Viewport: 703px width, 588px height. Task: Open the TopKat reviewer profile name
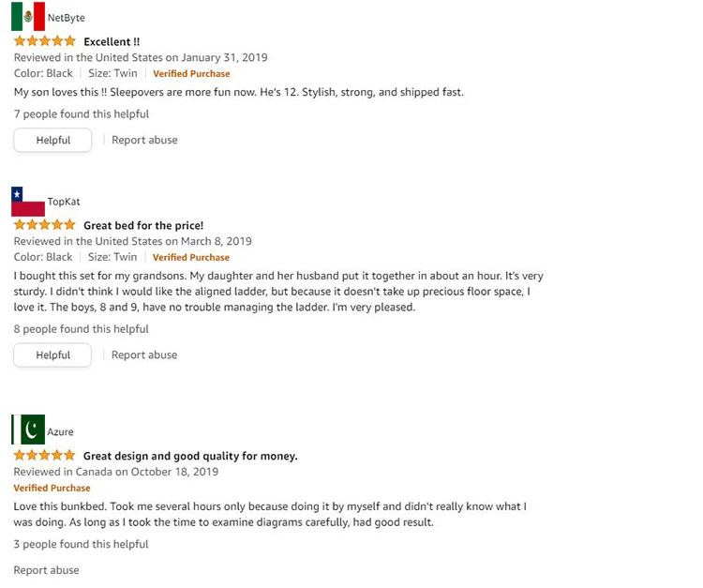click(64, 202)
